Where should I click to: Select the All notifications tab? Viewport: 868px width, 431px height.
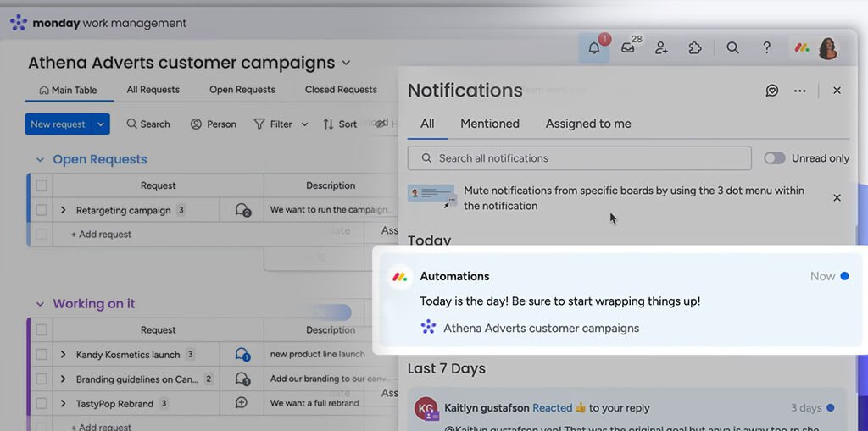click(427, 124)
